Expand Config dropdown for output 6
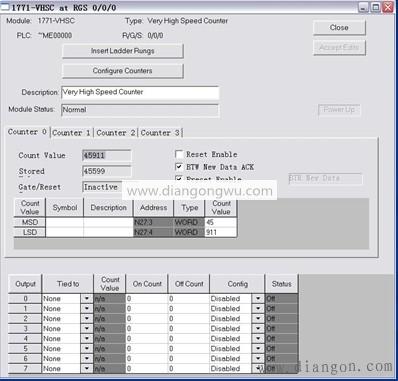Viewport: 398px width, 381px height. (258, 358)
